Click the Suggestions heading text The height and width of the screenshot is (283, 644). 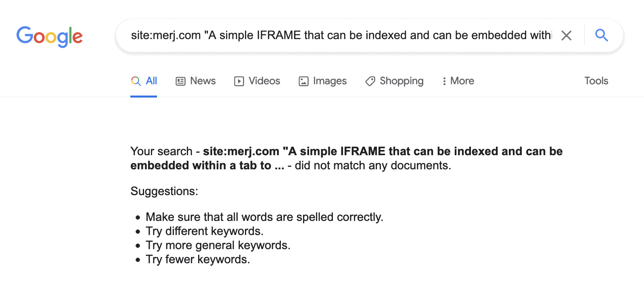tap(164, 191)
